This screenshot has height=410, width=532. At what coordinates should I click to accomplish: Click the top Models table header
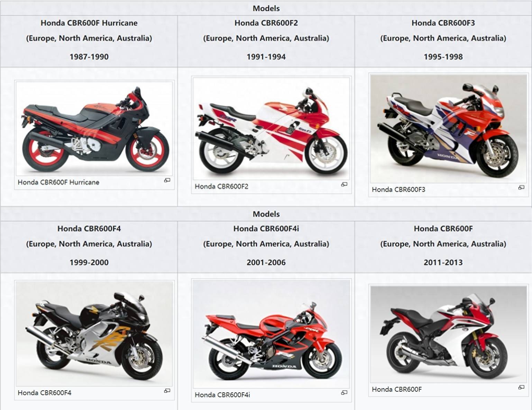[266, 8]
